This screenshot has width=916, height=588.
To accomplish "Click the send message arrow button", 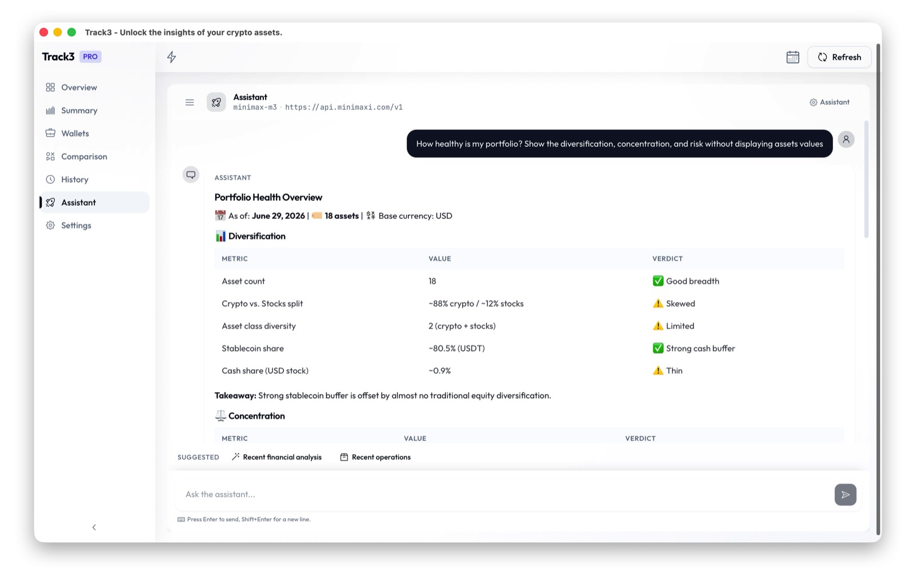I will click(845, 495).
